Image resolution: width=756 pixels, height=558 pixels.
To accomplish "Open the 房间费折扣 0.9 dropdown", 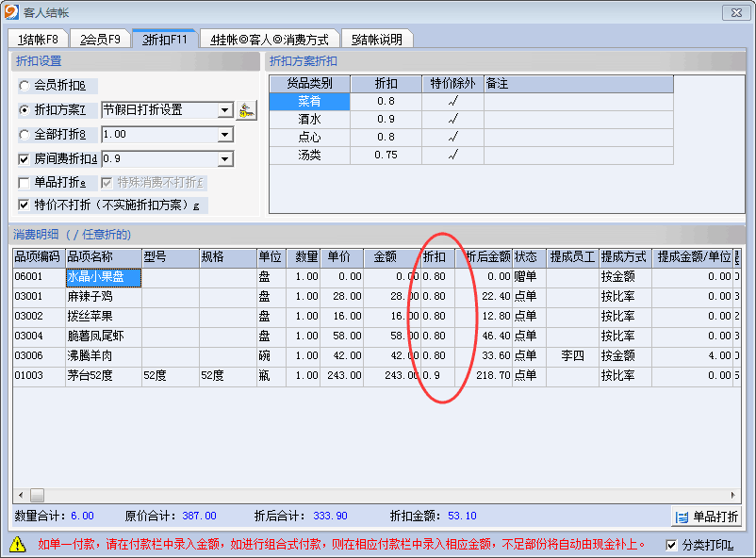I will 224,159.
